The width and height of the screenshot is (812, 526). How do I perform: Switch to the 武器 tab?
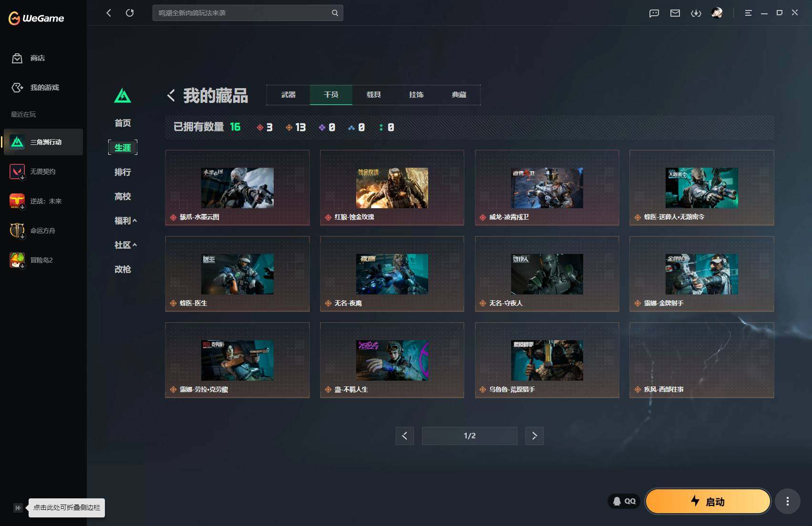tap(288, 95)
